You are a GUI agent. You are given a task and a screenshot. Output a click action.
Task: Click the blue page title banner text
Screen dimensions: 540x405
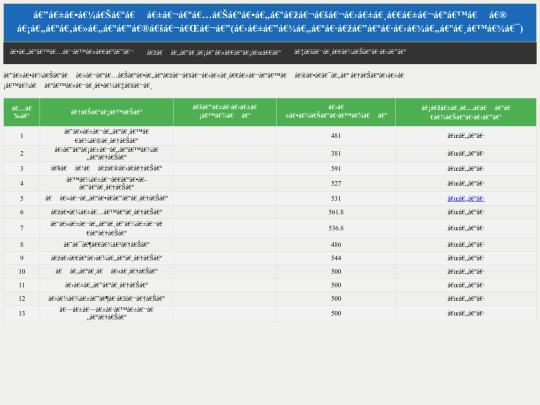click(270, 22)
